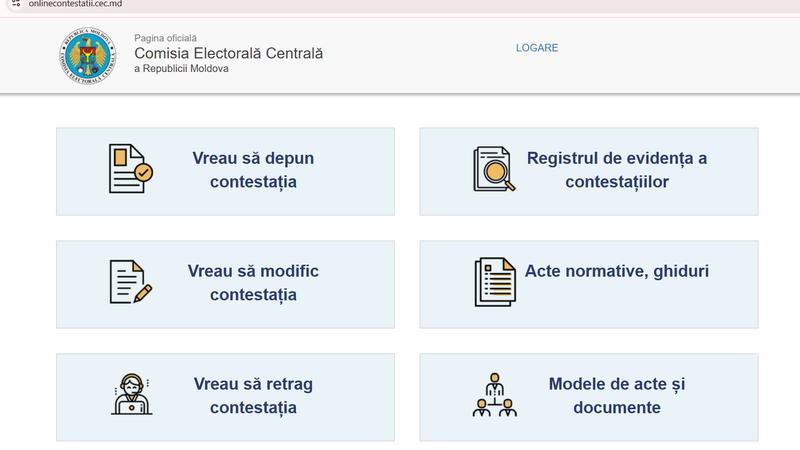
Task: Click the stacked documents icon
Action: click(494, 282)
